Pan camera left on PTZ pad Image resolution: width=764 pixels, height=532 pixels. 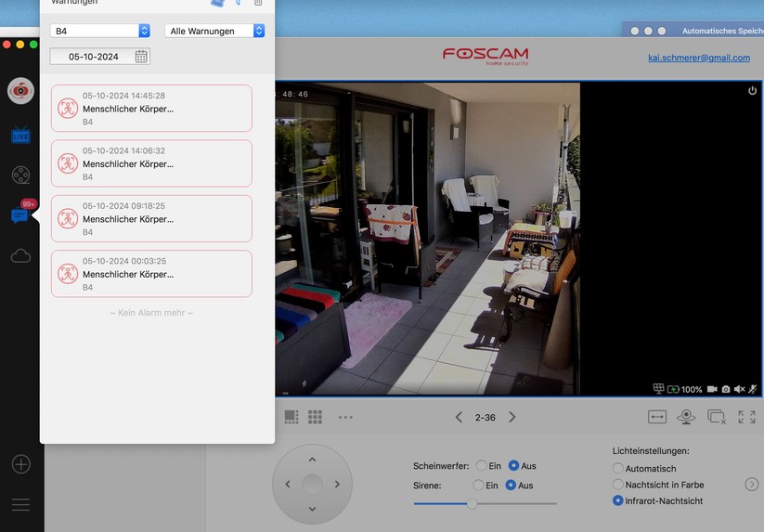(x=288, y=485)
